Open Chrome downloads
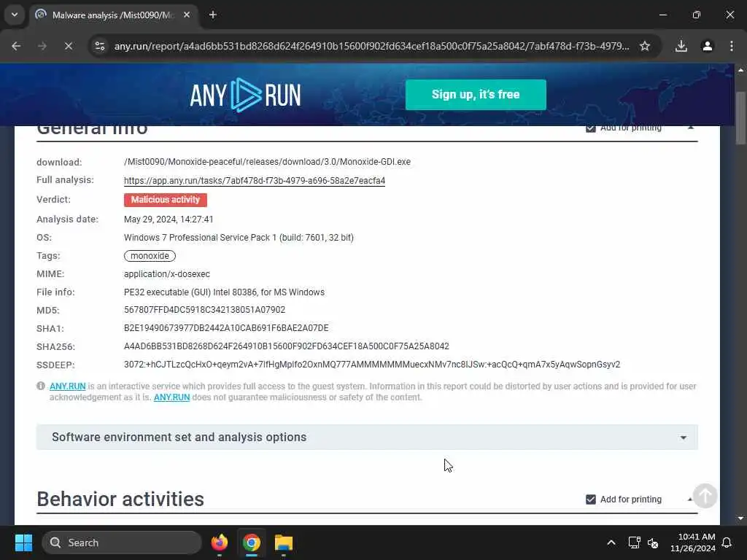 tap(681, 46)
